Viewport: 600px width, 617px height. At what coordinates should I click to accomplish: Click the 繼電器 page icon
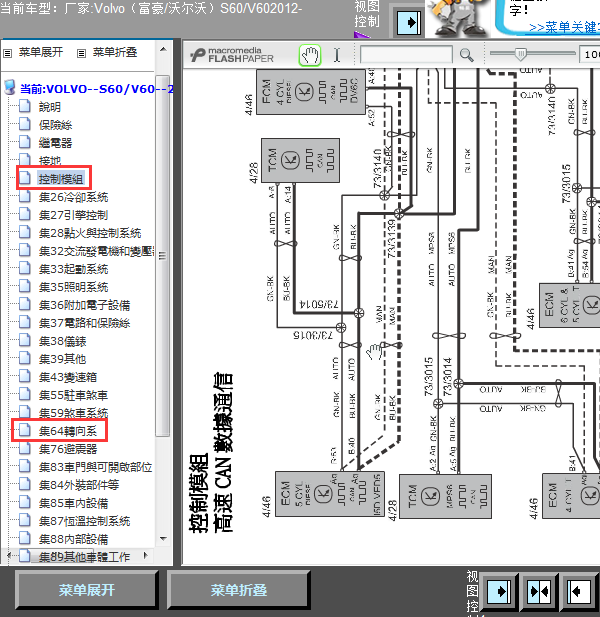point(25,142)
